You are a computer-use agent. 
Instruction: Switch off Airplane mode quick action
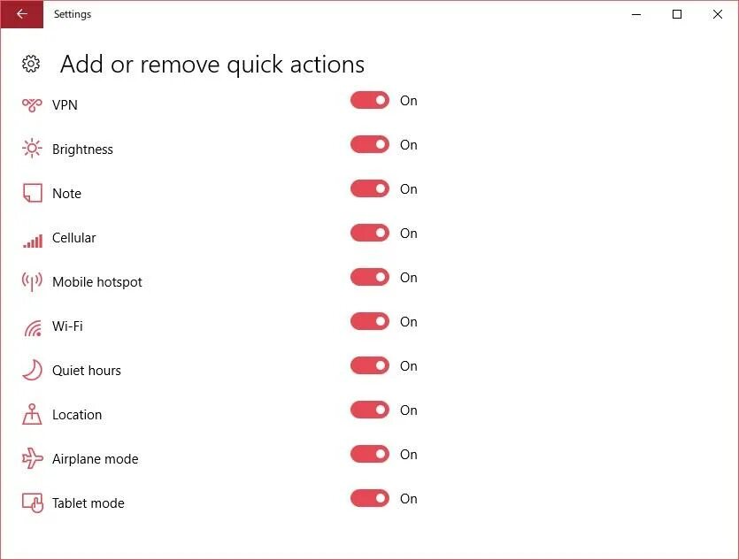370,455
